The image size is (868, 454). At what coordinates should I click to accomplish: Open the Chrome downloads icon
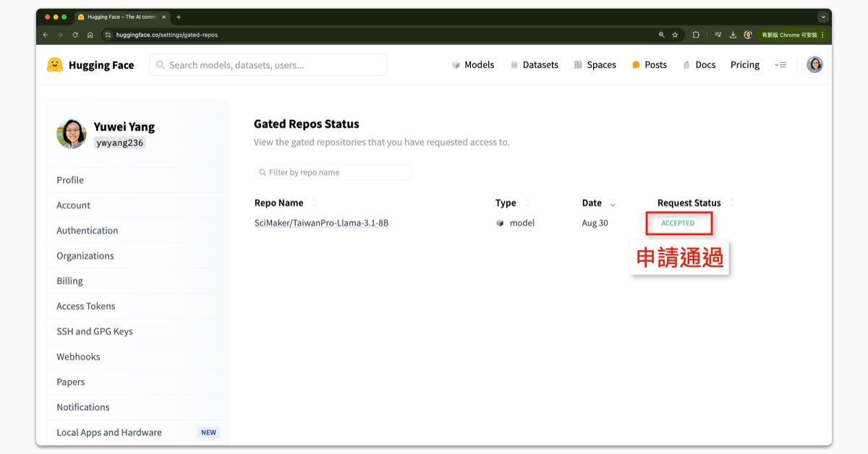(733, 35)
